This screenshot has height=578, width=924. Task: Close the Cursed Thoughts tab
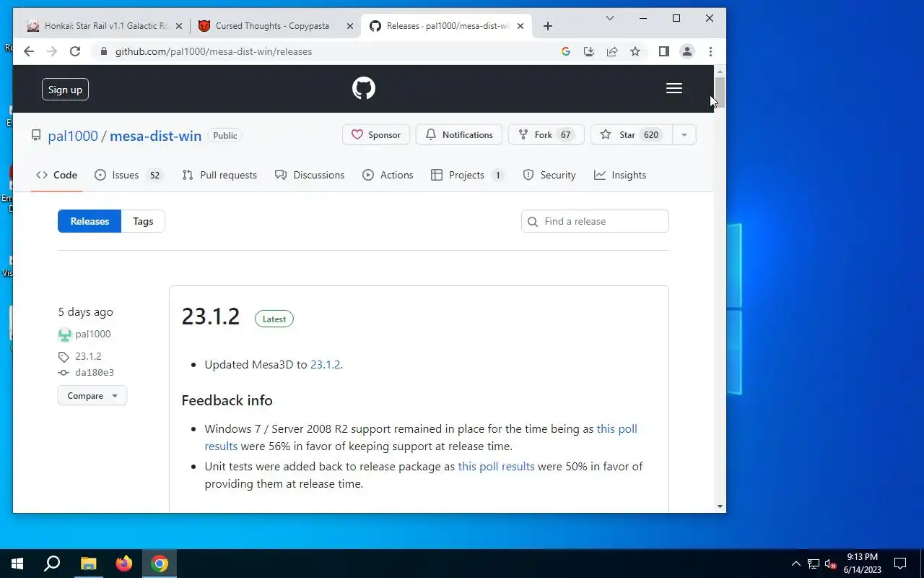point(350,26)
